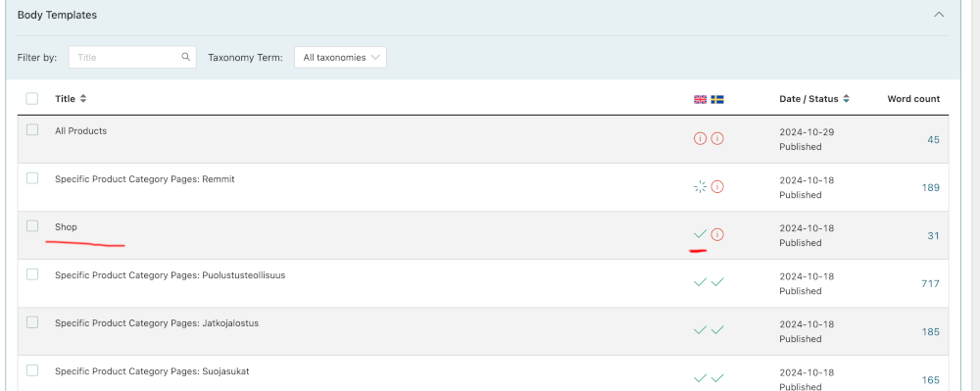Toggle the select-all checkbox in header
980x391 pixels.
point(32,98)
